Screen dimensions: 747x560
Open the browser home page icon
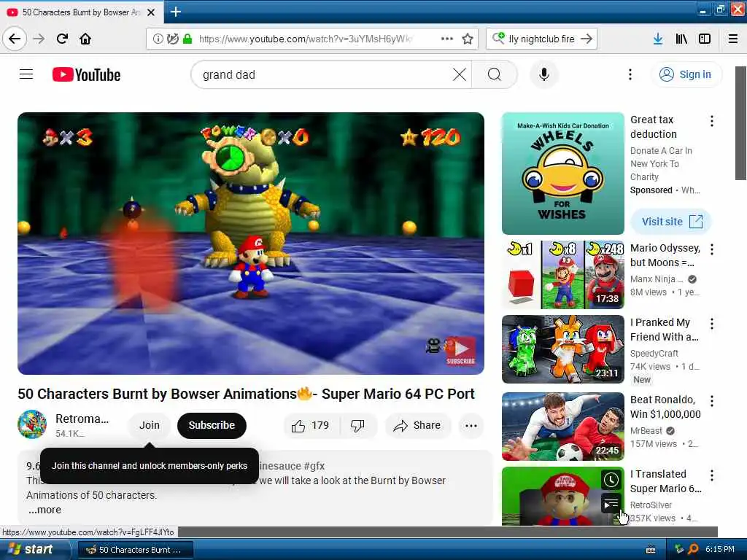point(85,39)
